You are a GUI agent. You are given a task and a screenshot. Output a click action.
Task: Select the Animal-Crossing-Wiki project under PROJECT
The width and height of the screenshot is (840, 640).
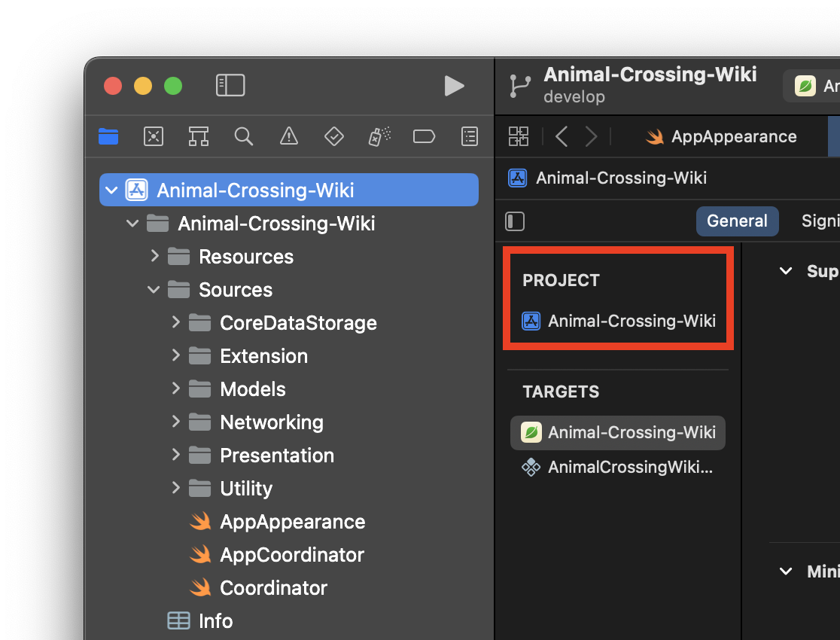tap(618, 321)
